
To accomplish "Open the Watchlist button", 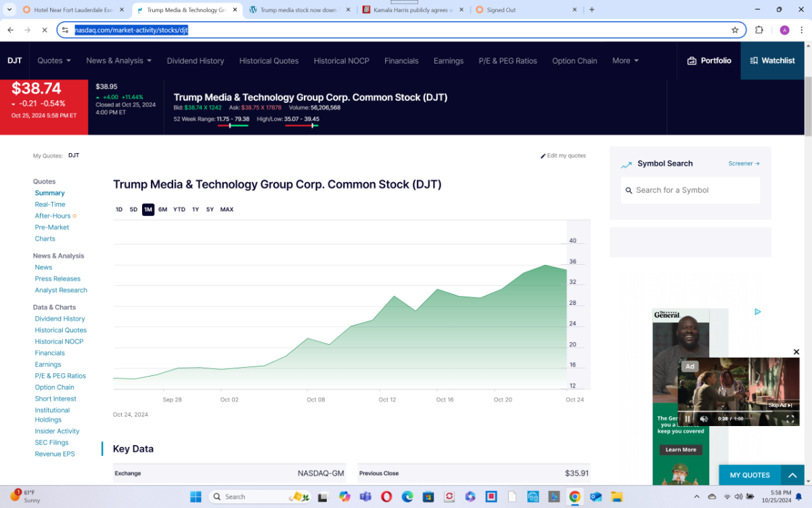I will click(772, 61).
